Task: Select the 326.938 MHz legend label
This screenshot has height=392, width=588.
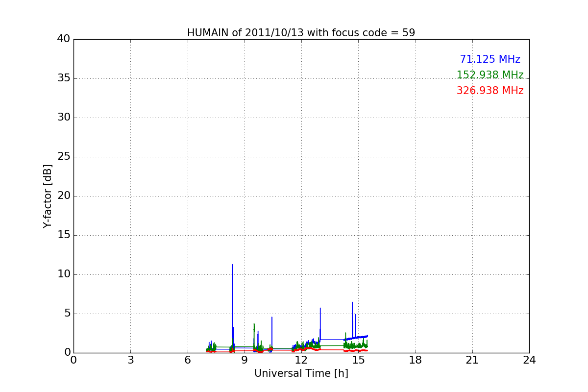Action: (x=490, y=91)
